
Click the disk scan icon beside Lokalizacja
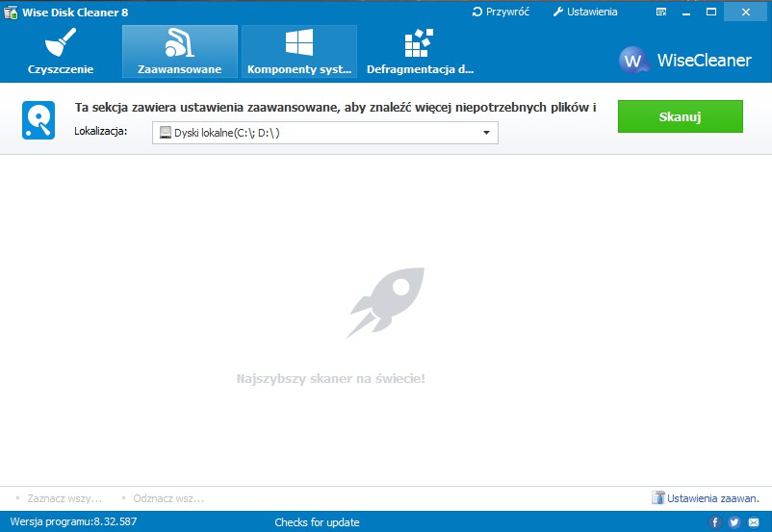39,120
